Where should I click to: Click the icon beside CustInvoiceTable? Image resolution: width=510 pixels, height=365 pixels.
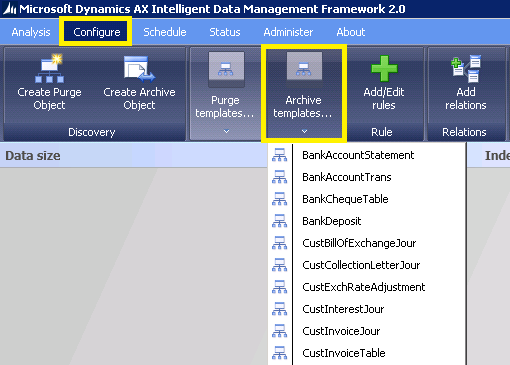(x=279, y=353)
